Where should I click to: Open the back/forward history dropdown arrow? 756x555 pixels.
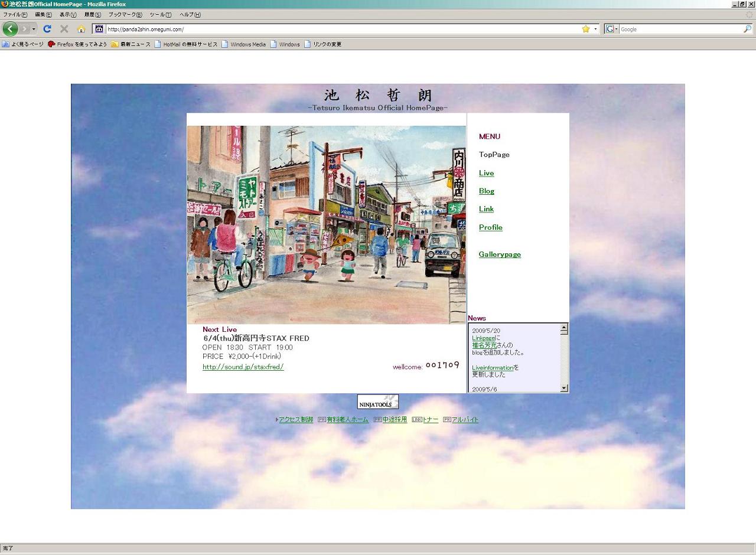pyautogui.click(x=34, y=29)
